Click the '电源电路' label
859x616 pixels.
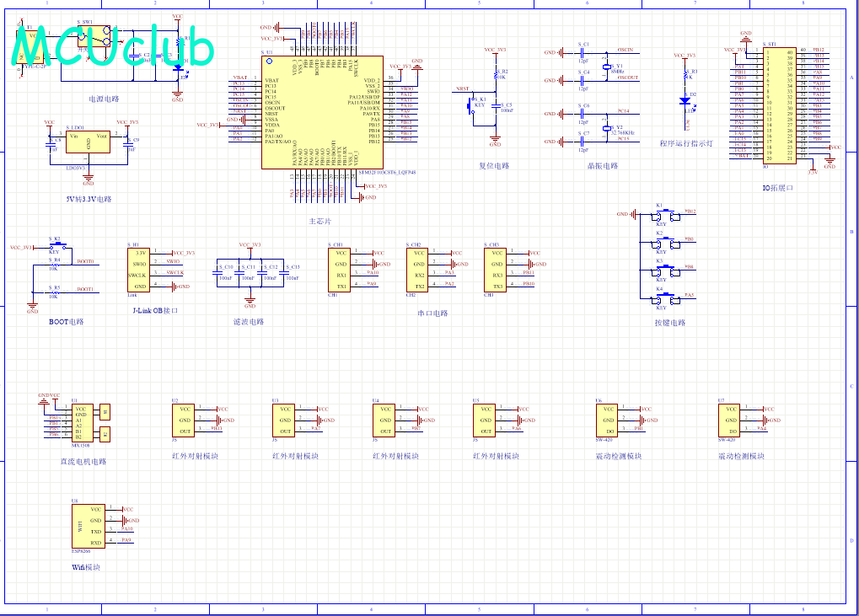104,99
